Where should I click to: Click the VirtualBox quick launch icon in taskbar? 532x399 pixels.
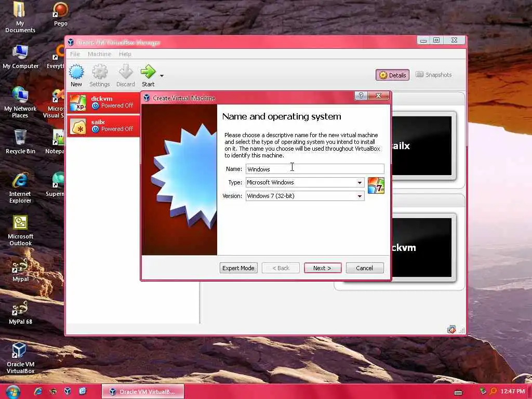[68, 391]
